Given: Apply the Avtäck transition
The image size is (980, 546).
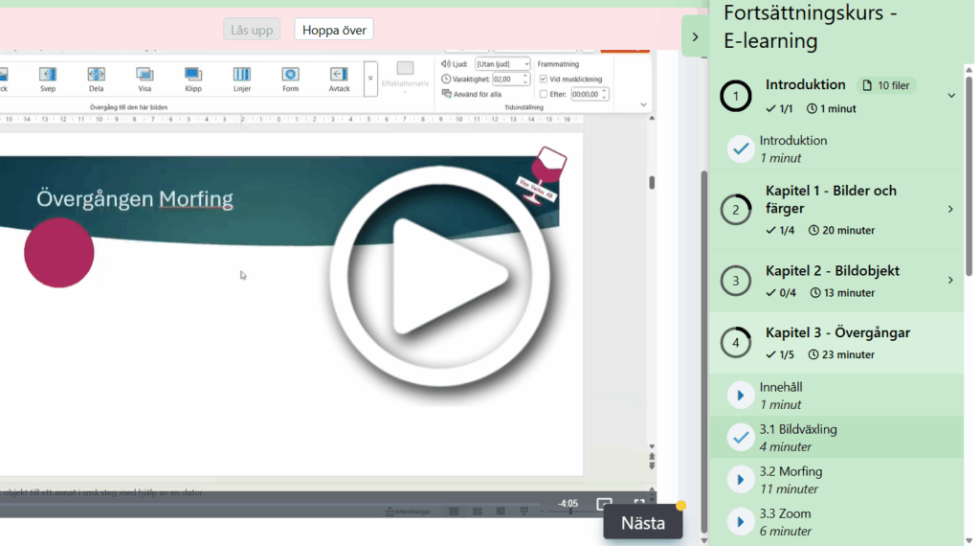Looking at the screenshot, I should coord(339,75).
